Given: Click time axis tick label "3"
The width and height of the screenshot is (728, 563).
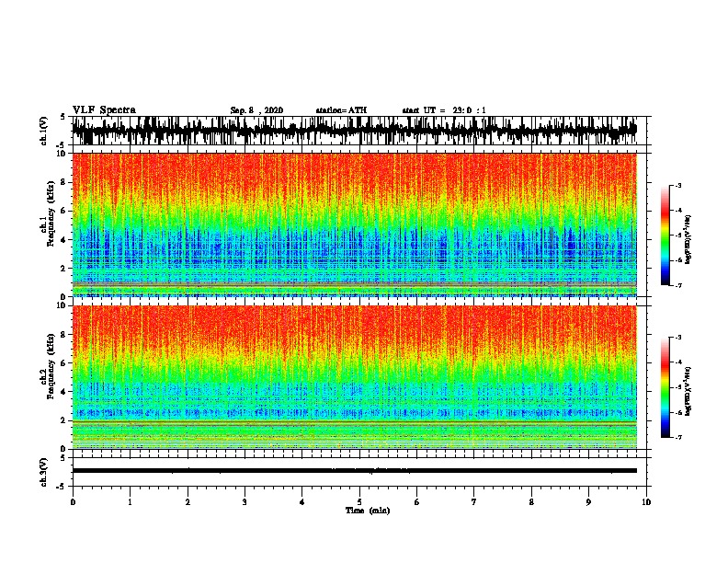Looking at the screenshot, I should (245, 502).
